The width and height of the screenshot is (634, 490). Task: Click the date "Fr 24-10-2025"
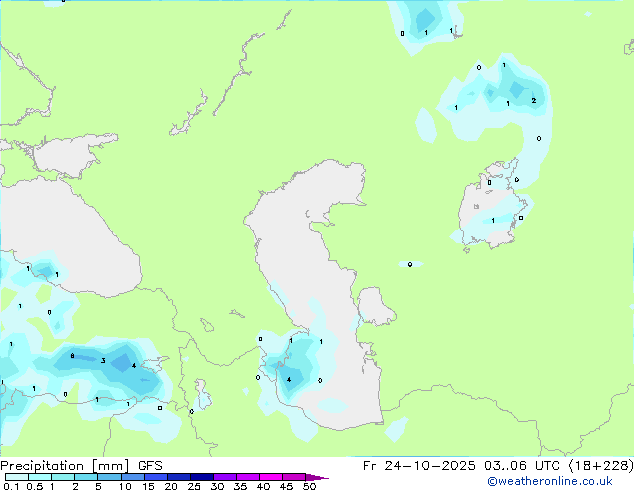tap(419, 466)
